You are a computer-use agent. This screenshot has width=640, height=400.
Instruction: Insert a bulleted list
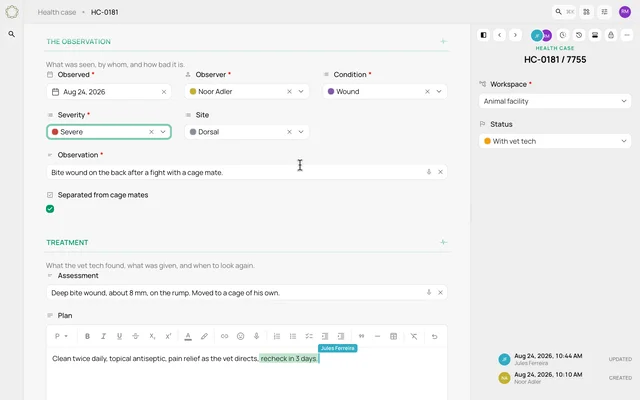pos(293,336)
